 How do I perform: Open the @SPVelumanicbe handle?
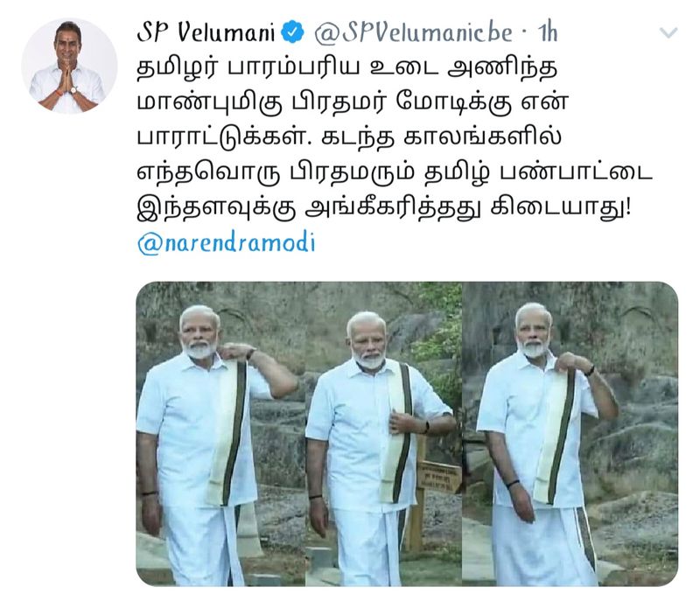[x=413, y=32]
